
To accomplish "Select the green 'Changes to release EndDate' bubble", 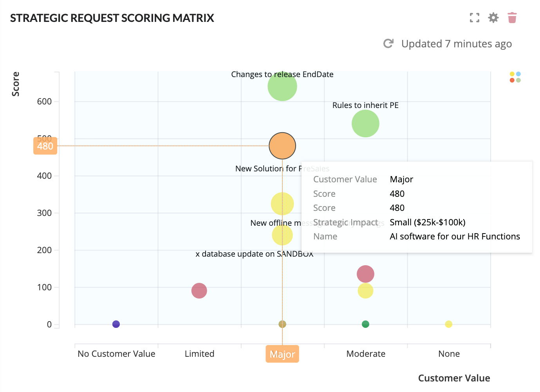I will click(282, 86).
